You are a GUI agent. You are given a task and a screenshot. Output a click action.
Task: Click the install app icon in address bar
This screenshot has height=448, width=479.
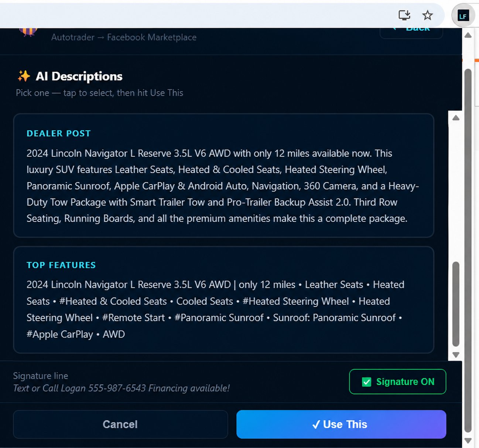(404, 15)
